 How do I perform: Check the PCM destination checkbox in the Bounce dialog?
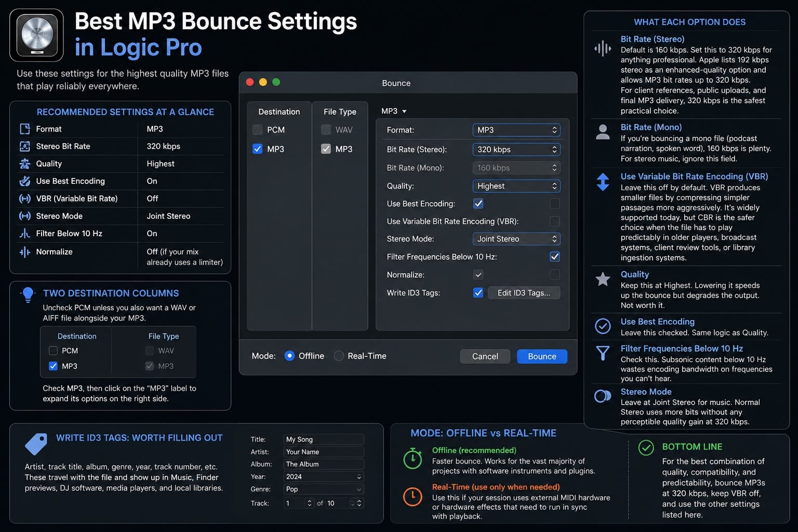257,130
